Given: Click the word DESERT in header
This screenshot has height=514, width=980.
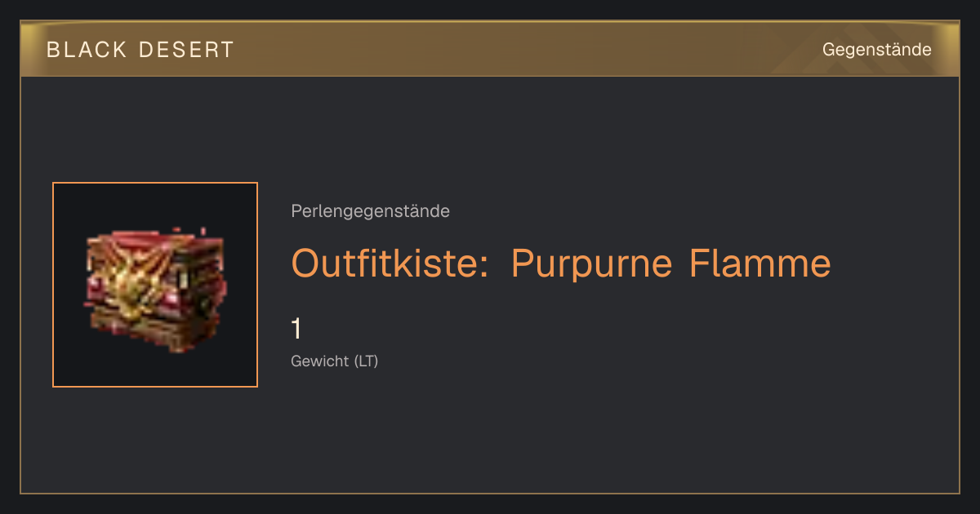Looking at the screenshot, I should point(185,50).
